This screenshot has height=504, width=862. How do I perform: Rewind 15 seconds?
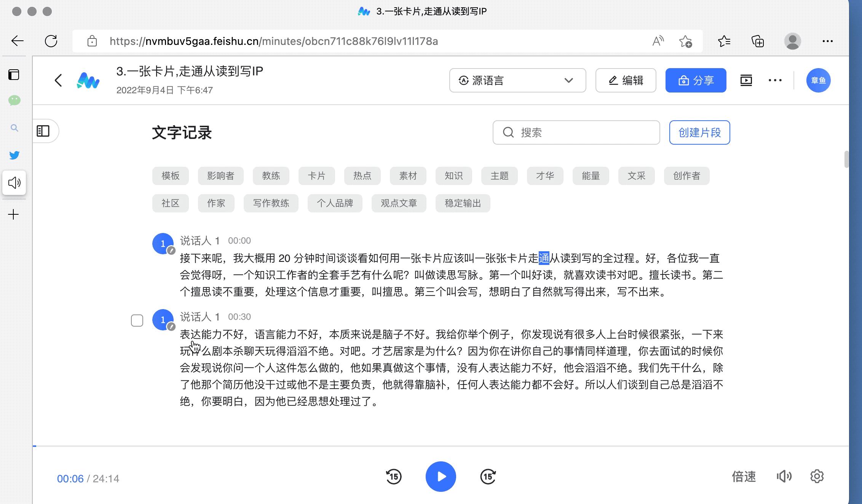394,477
